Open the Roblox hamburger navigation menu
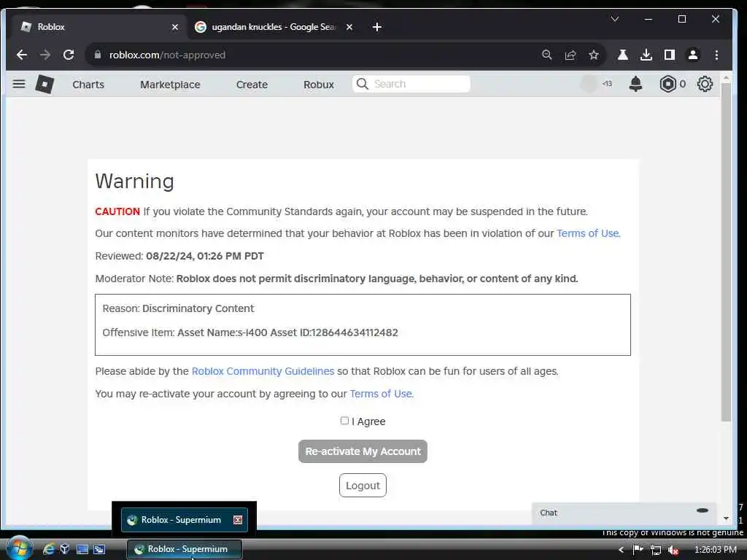The width and height of the screenshot is (747, 560). [18, 85]
